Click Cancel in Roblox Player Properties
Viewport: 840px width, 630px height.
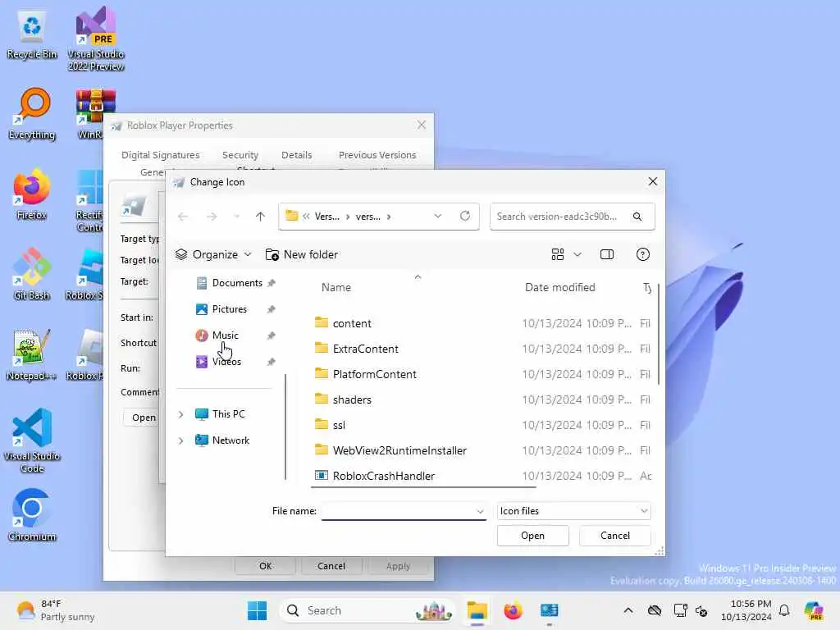331,566
